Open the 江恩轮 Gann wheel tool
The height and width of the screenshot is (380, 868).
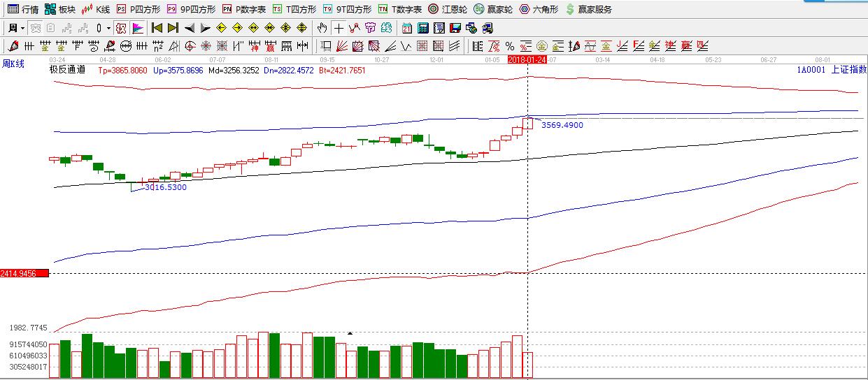point(447,9)
